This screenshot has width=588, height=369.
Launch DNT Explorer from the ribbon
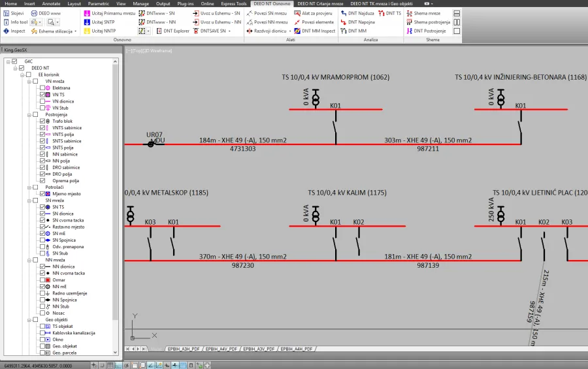[172, 31]
